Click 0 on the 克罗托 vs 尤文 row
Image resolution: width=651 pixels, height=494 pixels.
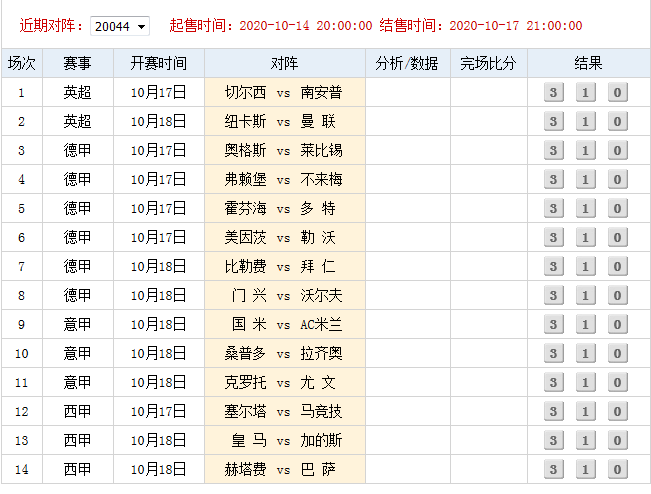(617, 382)
